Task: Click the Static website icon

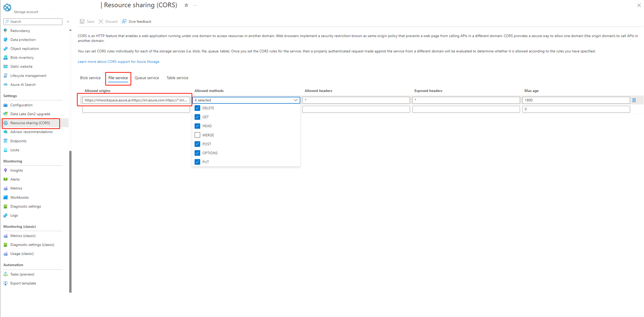Action: point(5,67)
